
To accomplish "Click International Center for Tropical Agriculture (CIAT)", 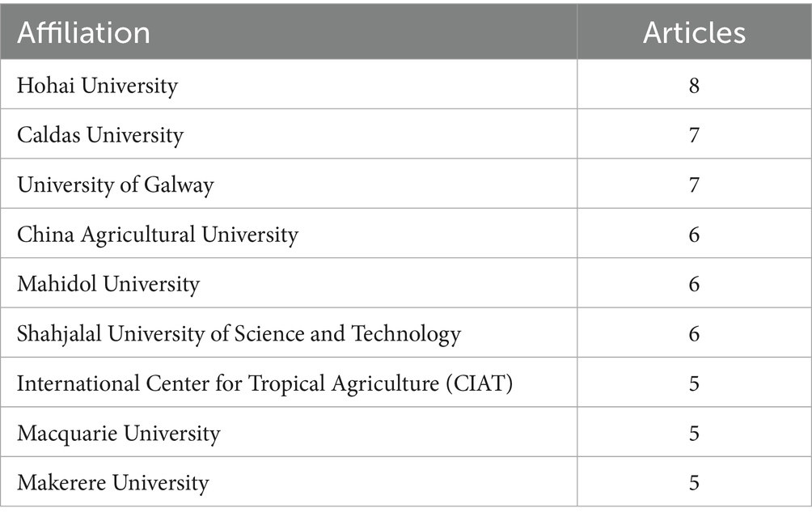I will pos(264,383).
